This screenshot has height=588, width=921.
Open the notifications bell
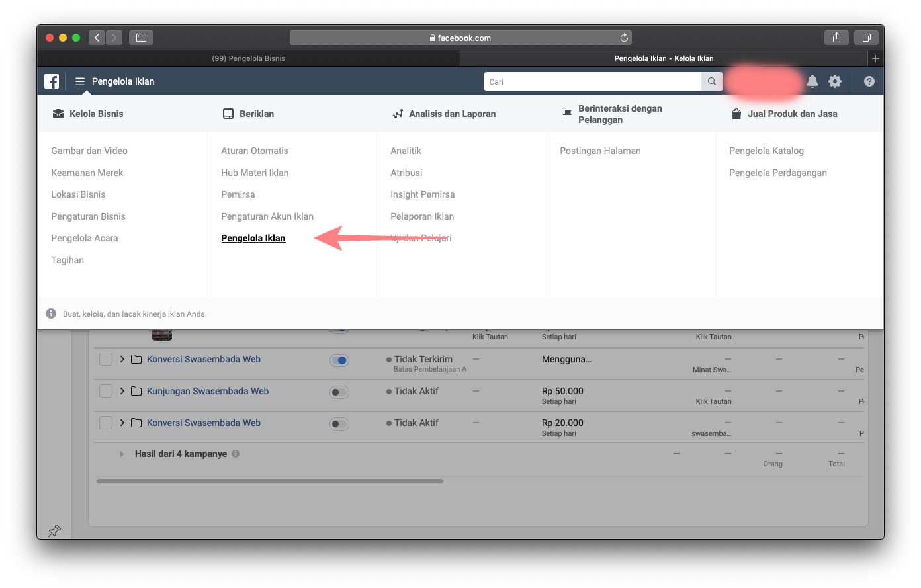(812, 81)
